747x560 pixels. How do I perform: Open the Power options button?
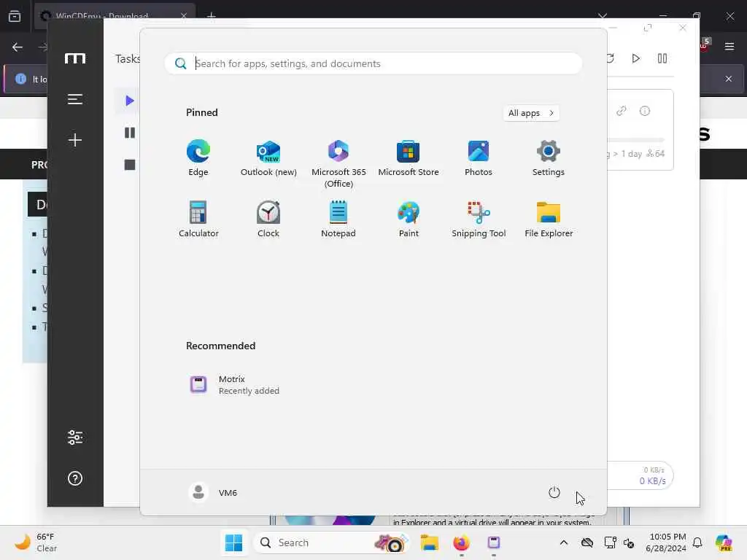click(x=554, y=492)
